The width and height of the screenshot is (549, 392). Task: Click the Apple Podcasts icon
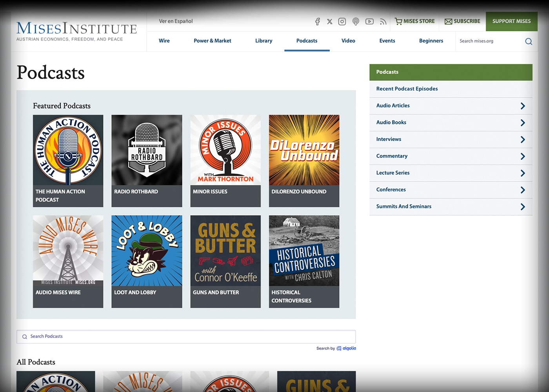(x=356, y=22)
